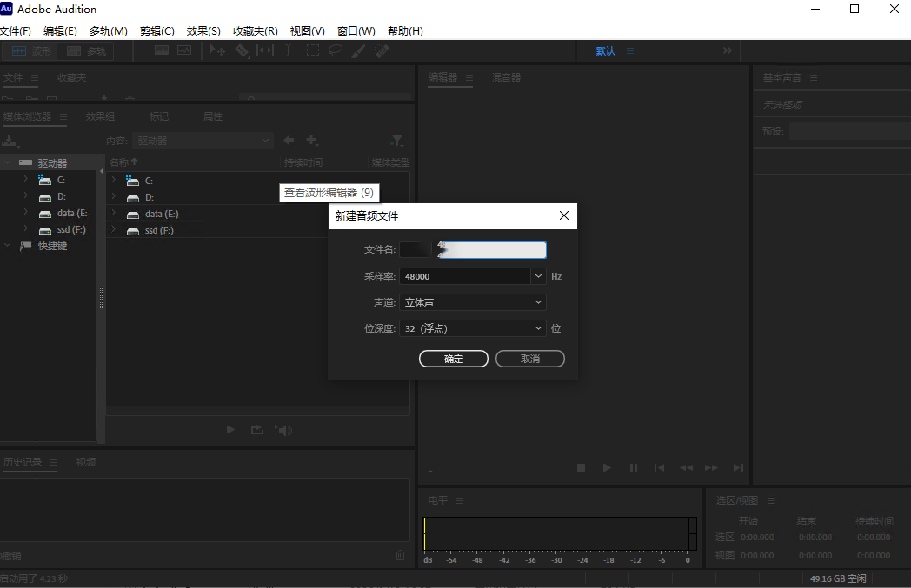The image size is (911, 588).
Task: Click the transport Pause button
Action: tap(634, 468)
